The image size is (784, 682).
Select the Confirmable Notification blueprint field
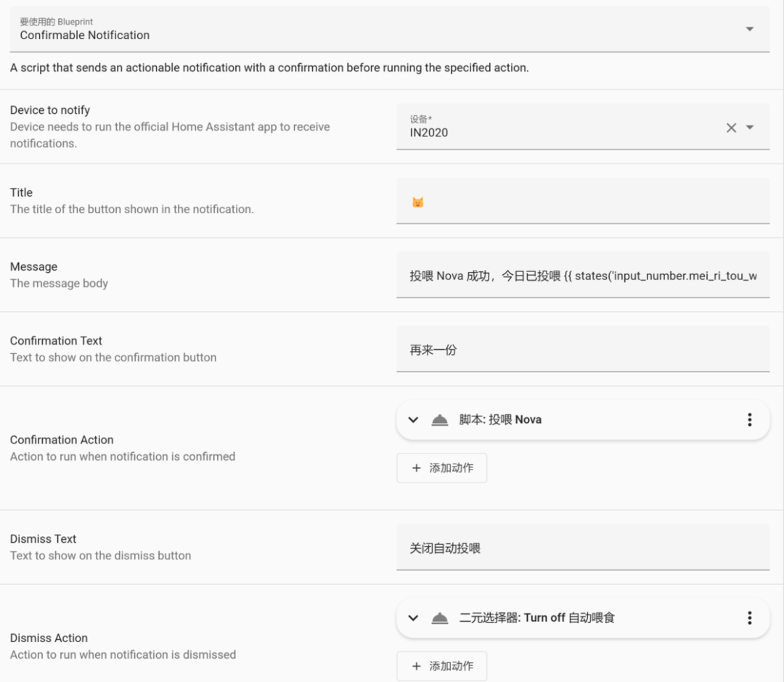363,29
